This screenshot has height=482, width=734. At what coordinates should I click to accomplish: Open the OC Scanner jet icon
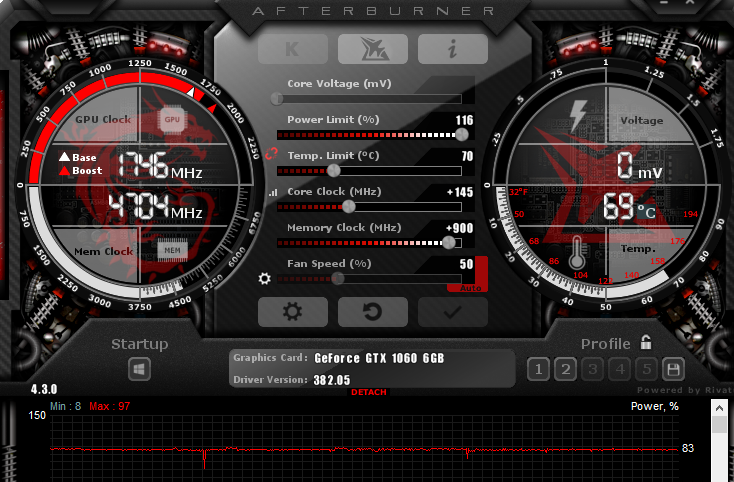373,49
